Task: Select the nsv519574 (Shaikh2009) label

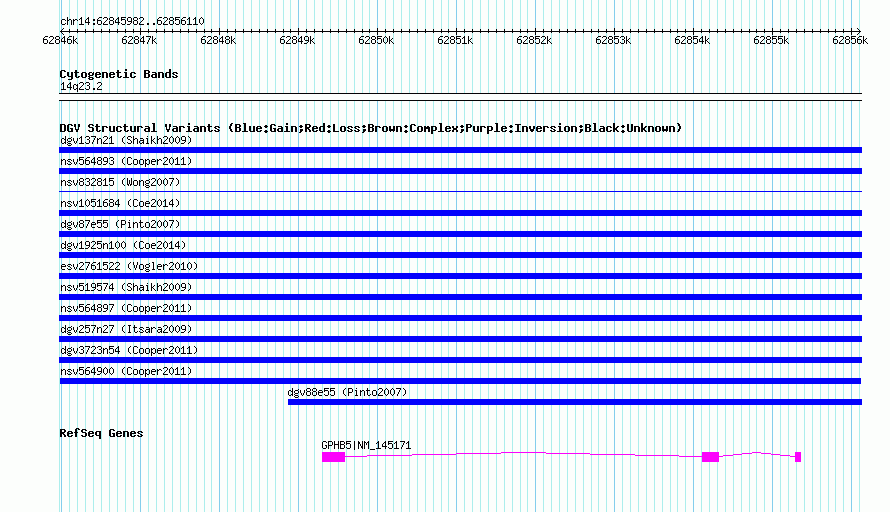Action: 126,287
